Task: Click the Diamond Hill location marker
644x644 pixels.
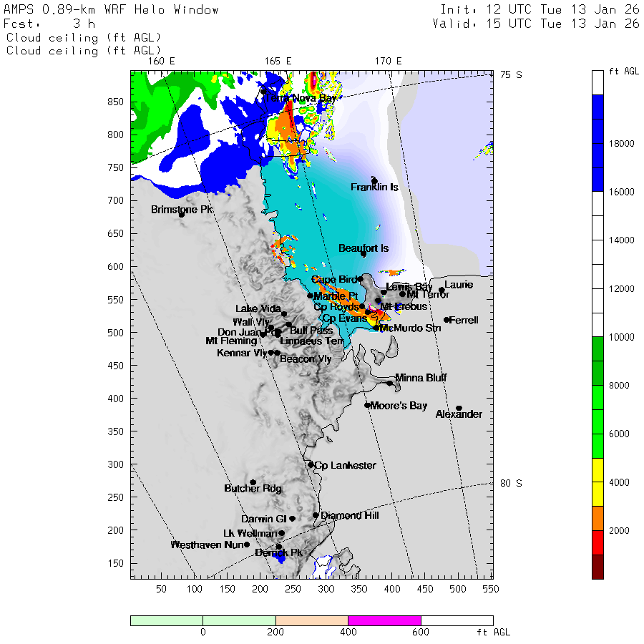Action: pos(316,515)
